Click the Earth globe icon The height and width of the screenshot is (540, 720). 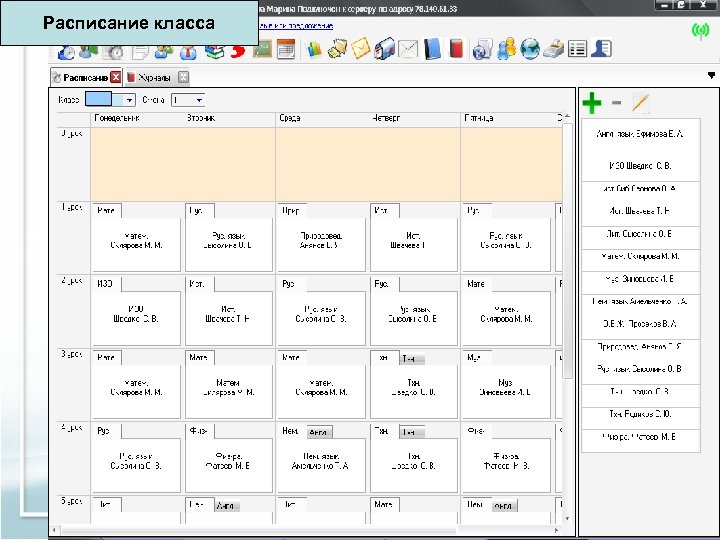tap(530, 49)
